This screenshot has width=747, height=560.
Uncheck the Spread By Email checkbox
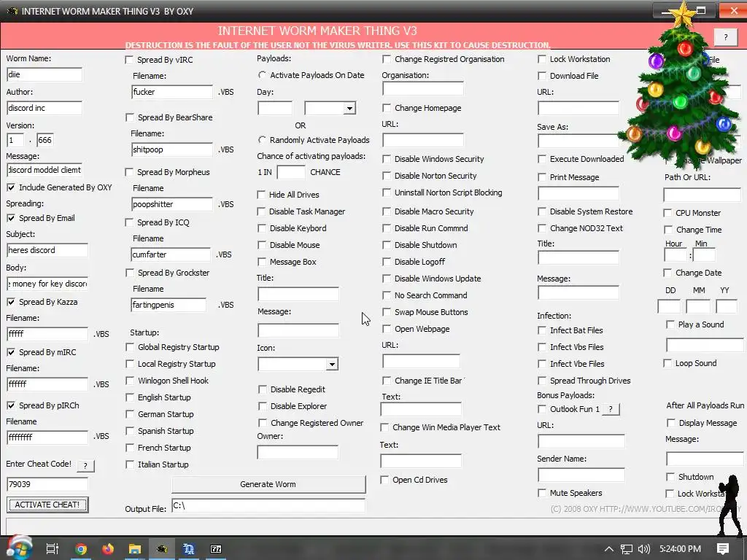tap(11, 218)
